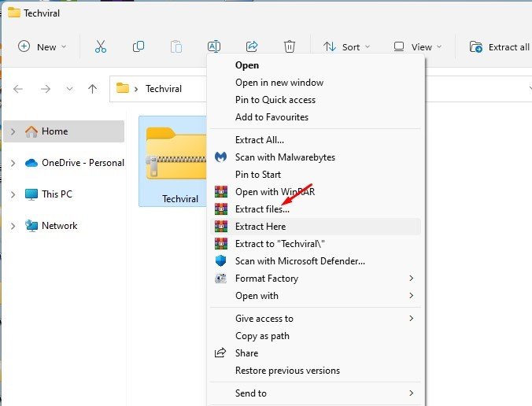Choose Extract to "Techviral\"
The height and width of the screenshot is (406, 532).
316,244
